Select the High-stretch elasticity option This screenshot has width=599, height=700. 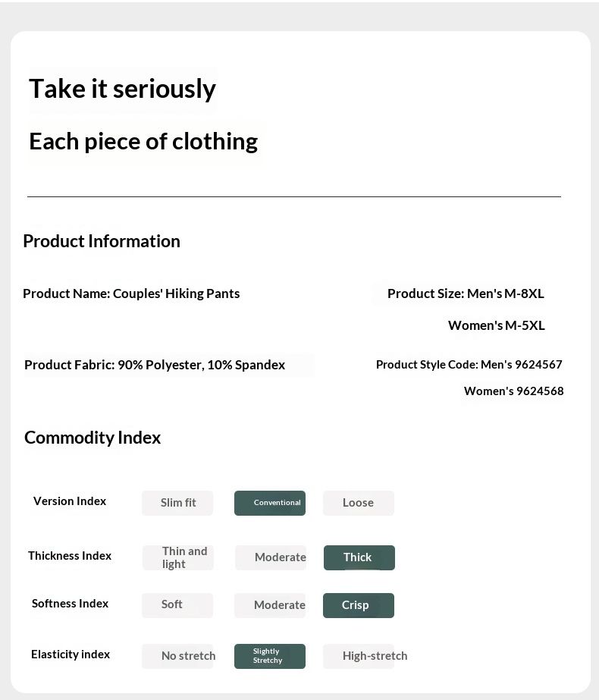(359, 656)
